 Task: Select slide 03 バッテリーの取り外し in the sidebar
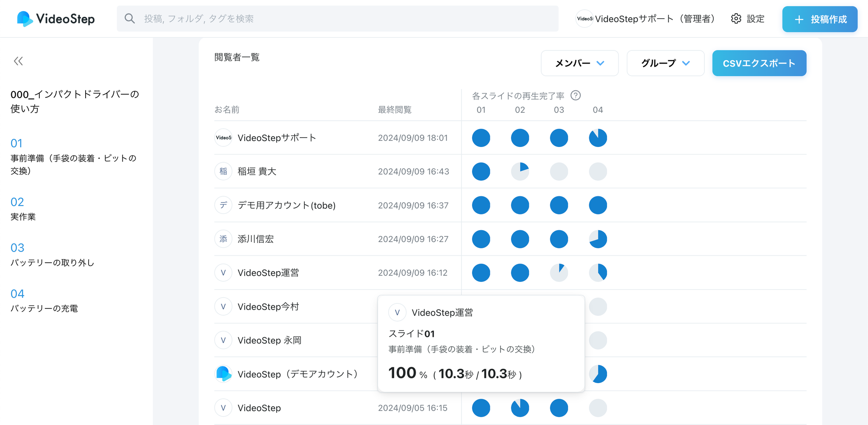(x=53, y=255)
